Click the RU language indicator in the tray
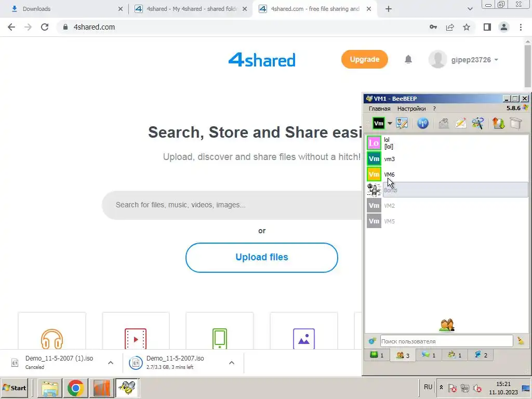The width and height of the screenshot is (532, 399). tap(428, 387)
